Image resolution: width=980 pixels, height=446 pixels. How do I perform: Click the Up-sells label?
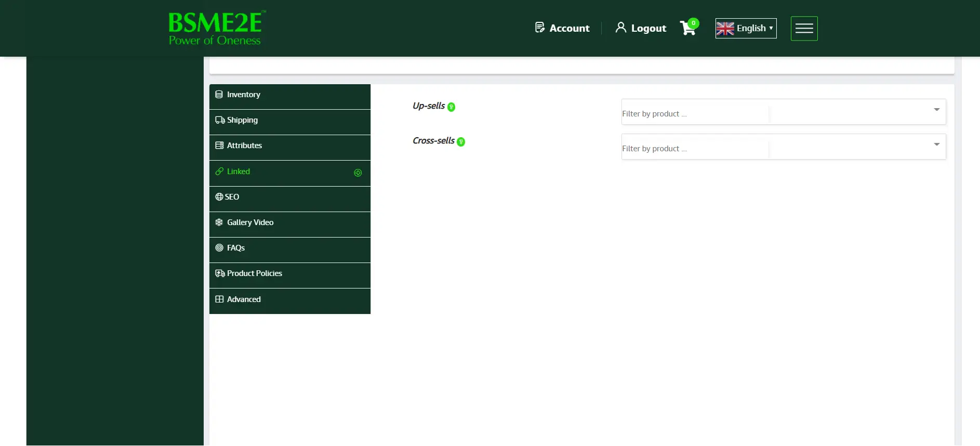(429, 106)
